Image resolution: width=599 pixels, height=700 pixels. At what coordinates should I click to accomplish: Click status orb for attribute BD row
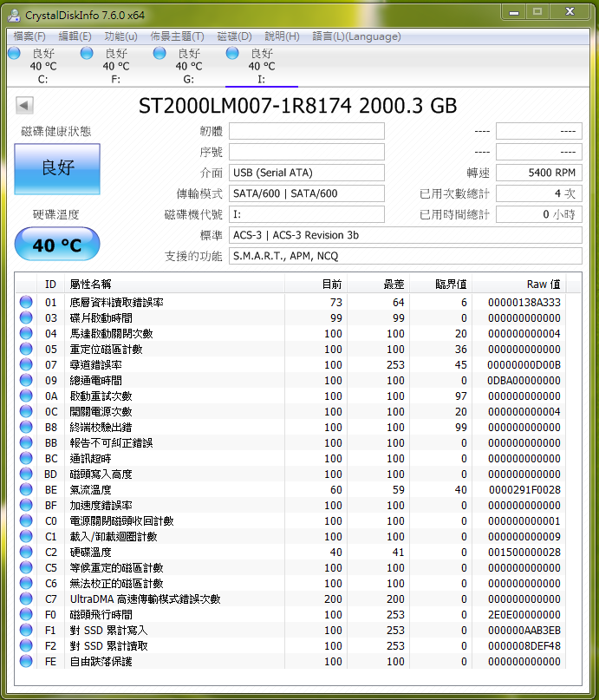pos(26,474)
